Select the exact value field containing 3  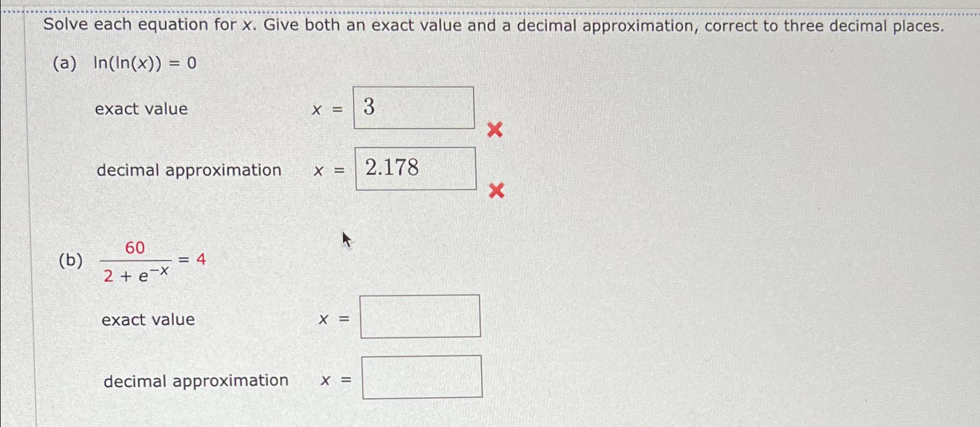(x=413, y=107)
